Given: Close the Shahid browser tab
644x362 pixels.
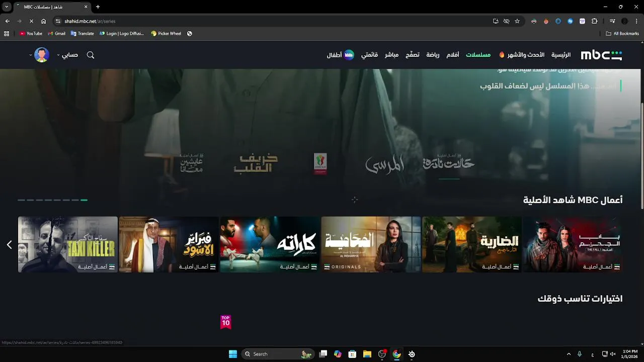Looking at the screenshot, I should (86, 7).
